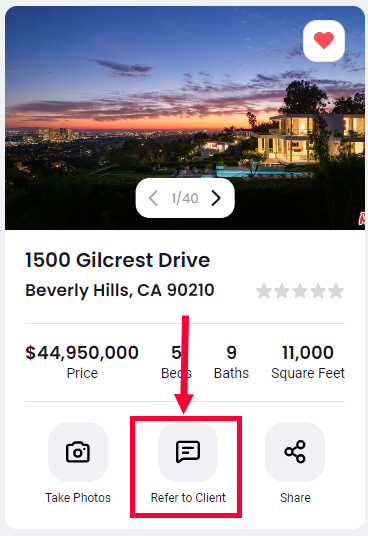
Task: Click the Beverly Hills, CA 90210 address
Action: point(120,291)
